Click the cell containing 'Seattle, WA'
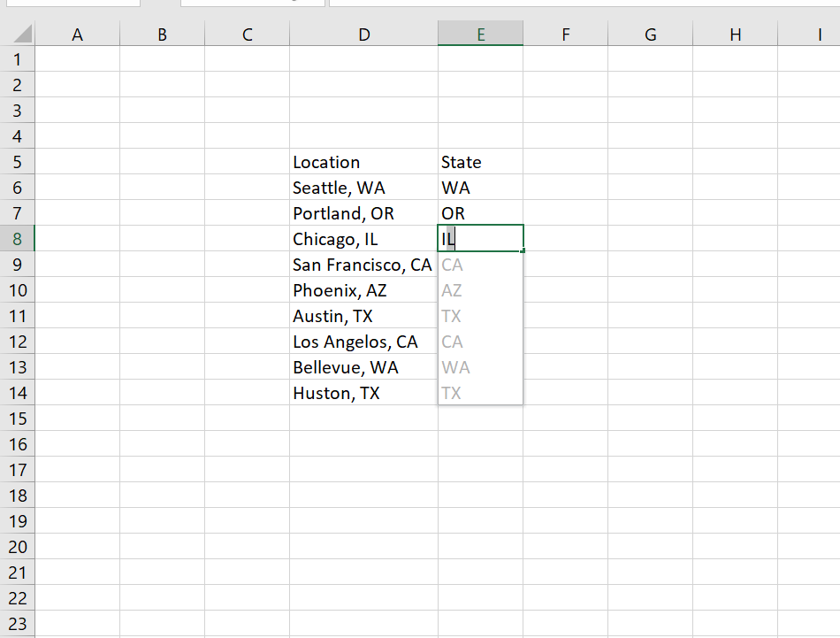840x638 pixels. (x=363, y=188)
